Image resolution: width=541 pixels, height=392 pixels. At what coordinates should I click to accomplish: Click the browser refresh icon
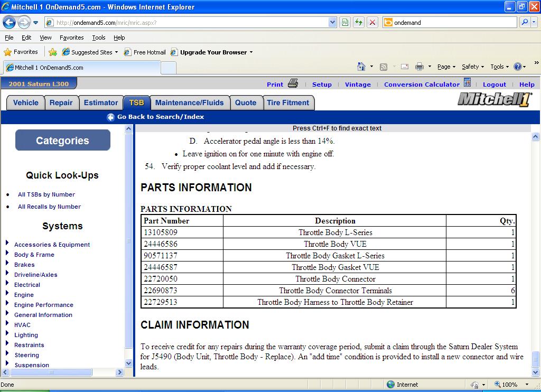[x=359, y=23]
